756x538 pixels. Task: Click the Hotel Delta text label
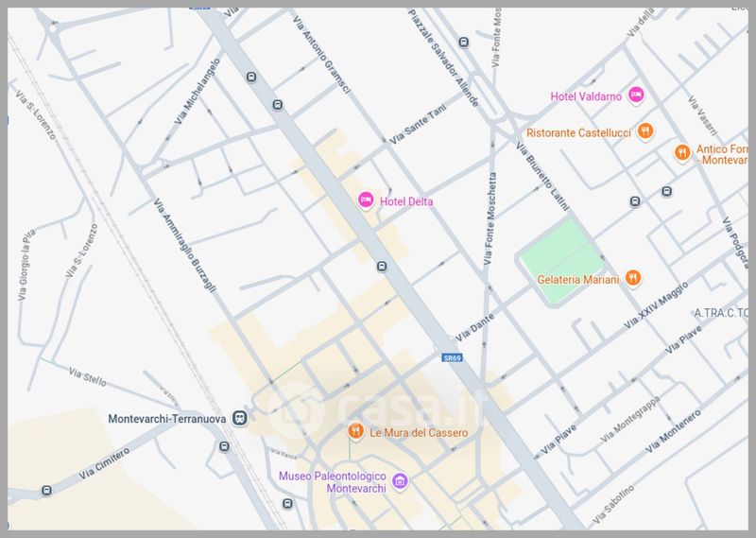tap(405, 200)
